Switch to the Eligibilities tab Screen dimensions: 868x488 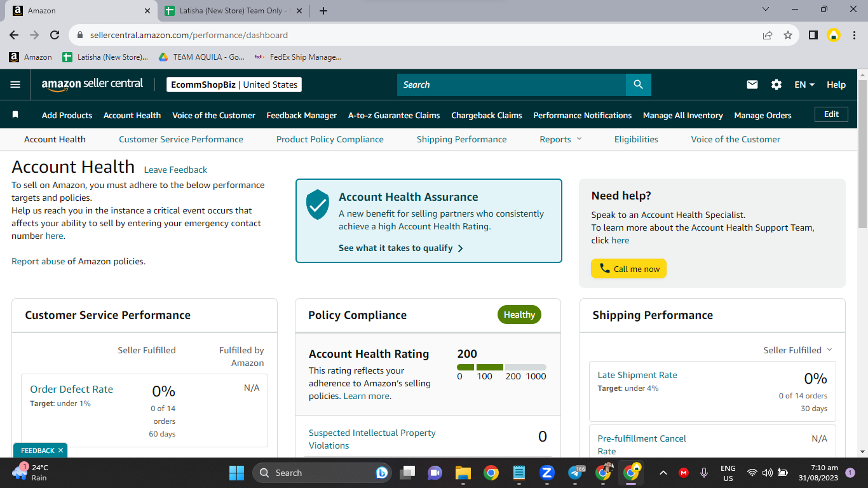[636, 139]
